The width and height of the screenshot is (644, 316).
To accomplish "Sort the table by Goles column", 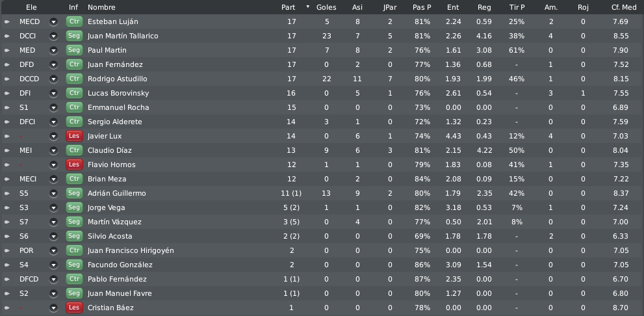I will point(326,7).
